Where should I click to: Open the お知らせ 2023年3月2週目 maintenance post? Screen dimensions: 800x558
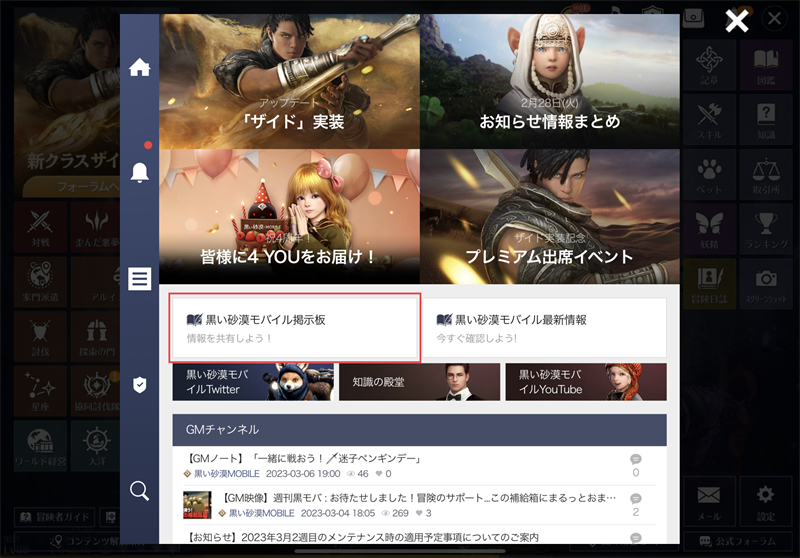(361, 537)
